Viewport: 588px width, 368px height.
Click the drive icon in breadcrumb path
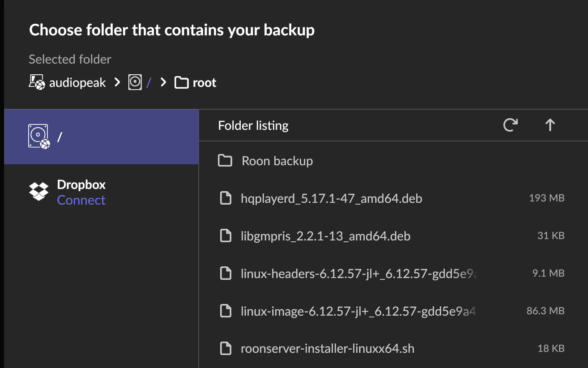(x=135, y=82)
